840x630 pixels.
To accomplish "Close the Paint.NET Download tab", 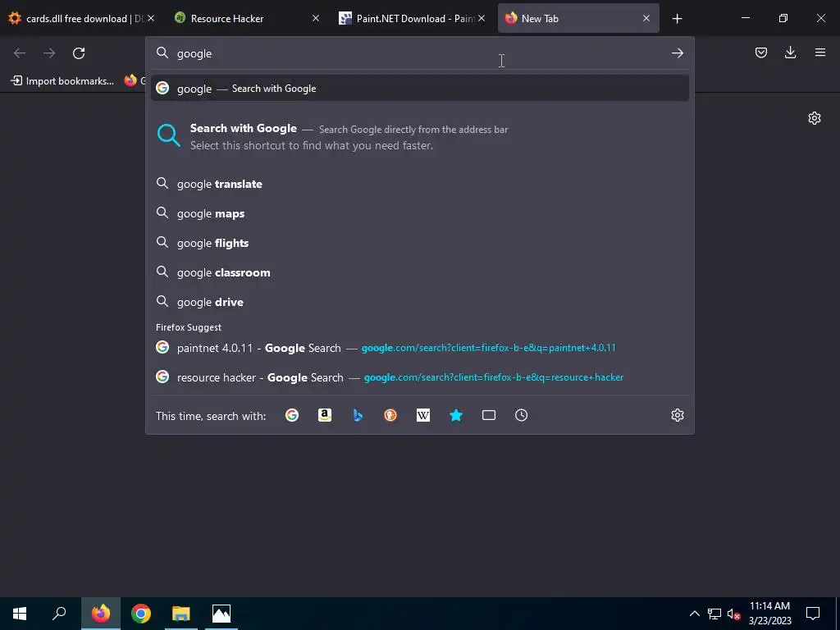I will pos(481,18).
